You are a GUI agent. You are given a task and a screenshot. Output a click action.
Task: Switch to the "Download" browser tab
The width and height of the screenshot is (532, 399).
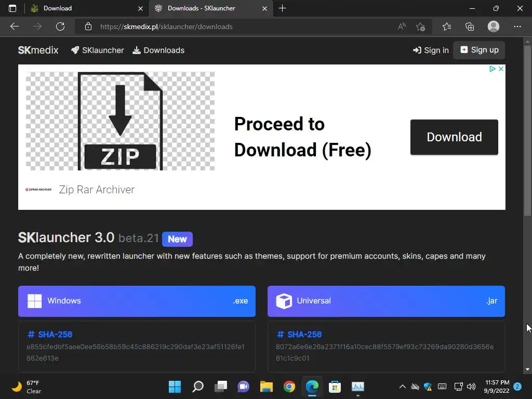coord(87,8)
